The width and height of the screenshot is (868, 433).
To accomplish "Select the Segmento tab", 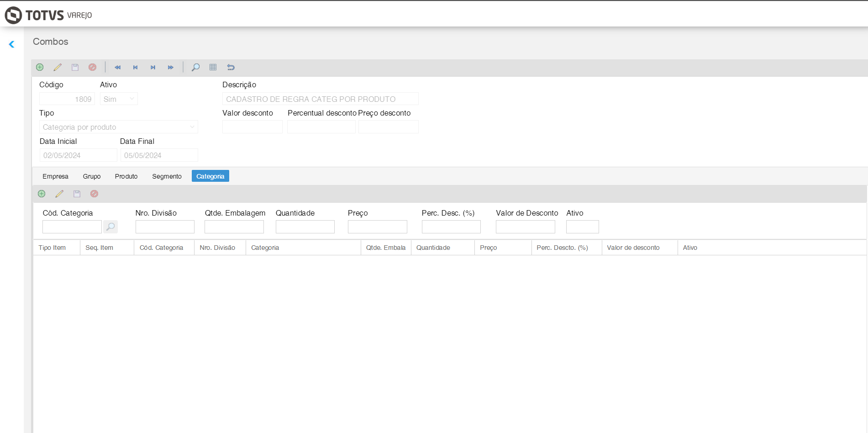I will [x=167, y=176].
